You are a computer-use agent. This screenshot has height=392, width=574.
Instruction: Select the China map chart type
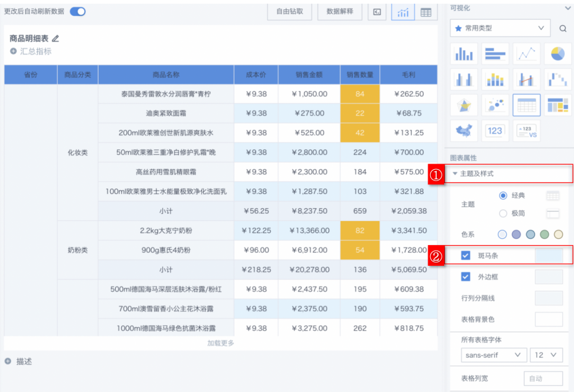pyautogui.click(x=464, y=130)
